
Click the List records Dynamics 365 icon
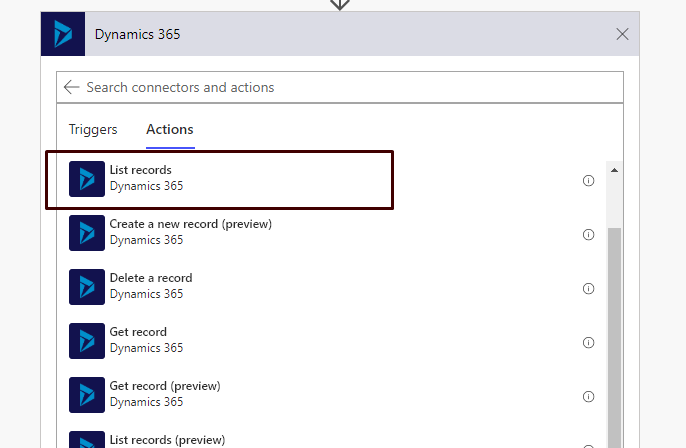pyautogui.click(x=87, y=179)
